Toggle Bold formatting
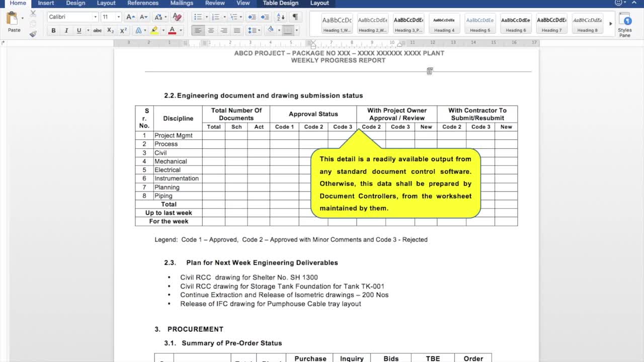644x362 pixels. click(x=53, y=31)
